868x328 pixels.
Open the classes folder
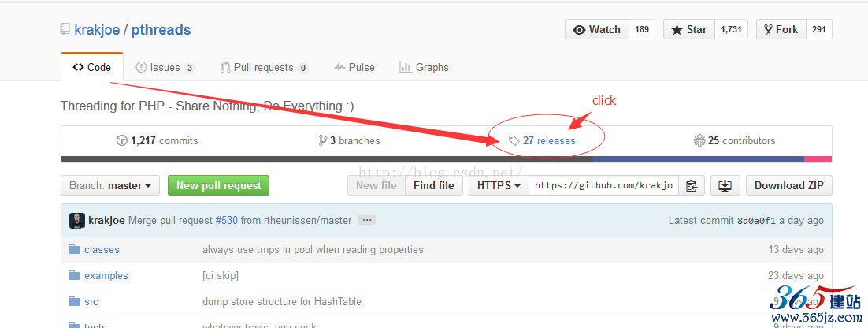(102, 250)
